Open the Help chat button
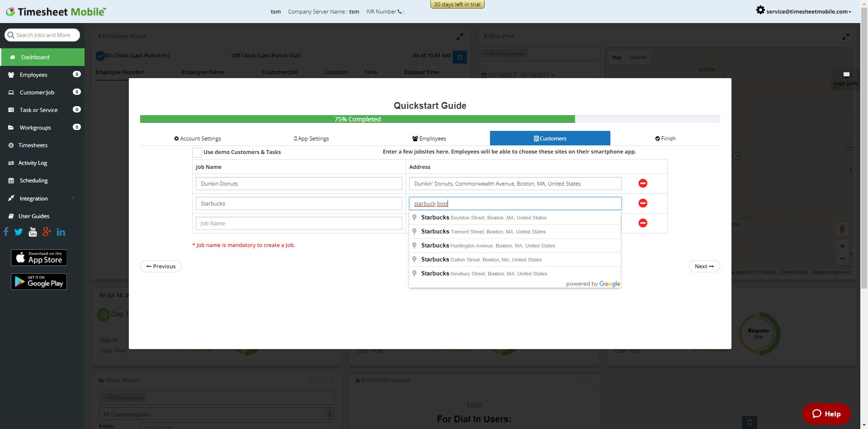The height and width of the screenshot is (429, 868). 826,414
